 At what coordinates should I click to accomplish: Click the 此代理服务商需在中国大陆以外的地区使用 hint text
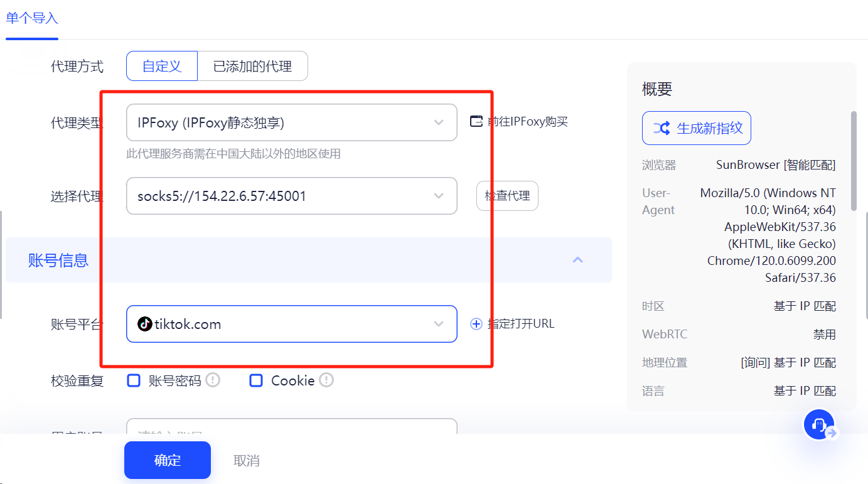233,154
